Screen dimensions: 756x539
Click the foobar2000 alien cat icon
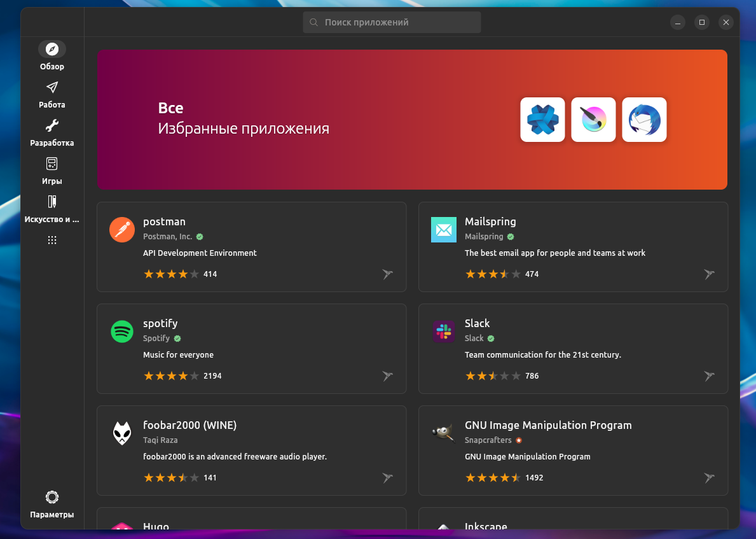click(122, 433)
